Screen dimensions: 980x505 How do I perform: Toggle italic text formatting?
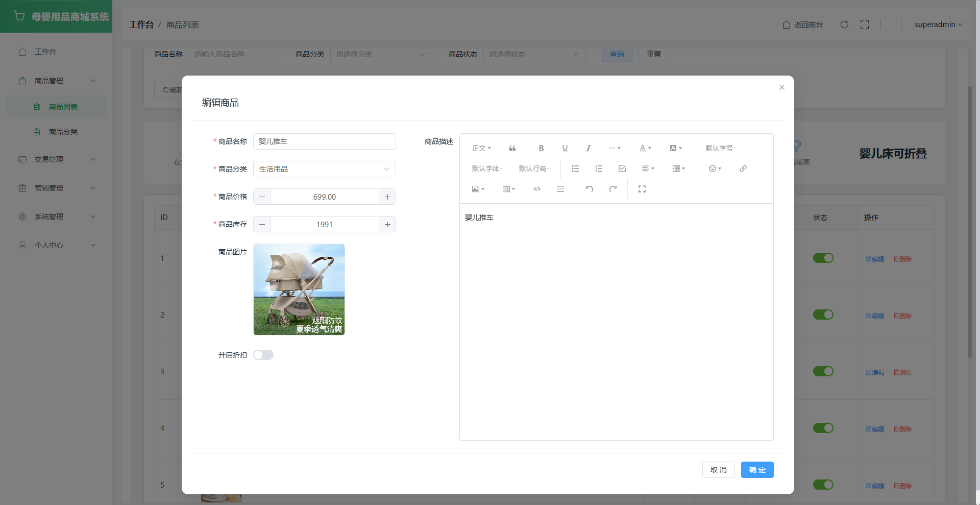tap(588, 148)
